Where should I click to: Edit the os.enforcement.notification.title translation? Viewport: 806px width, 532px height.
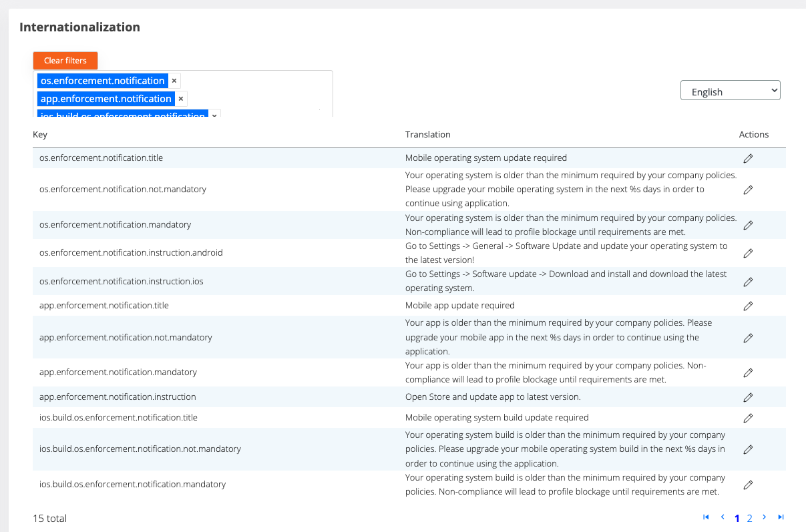point(748,158)
